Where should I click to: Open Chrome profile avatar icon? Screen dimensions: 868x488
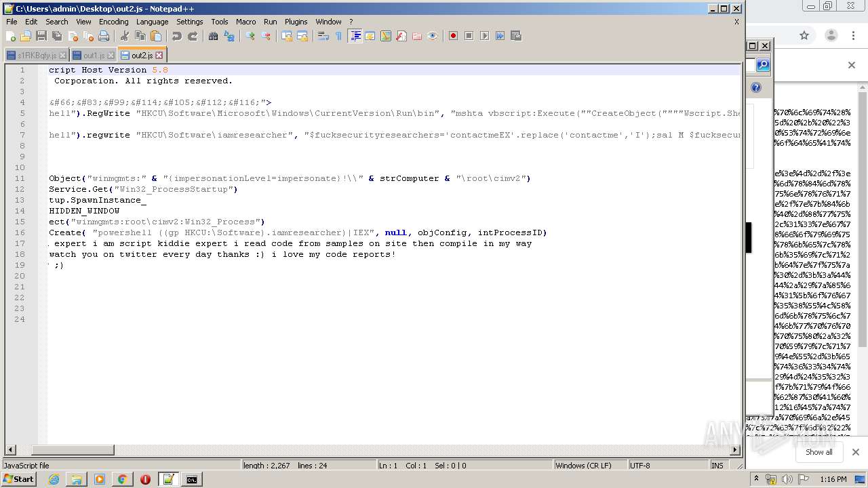coord(831,35)
